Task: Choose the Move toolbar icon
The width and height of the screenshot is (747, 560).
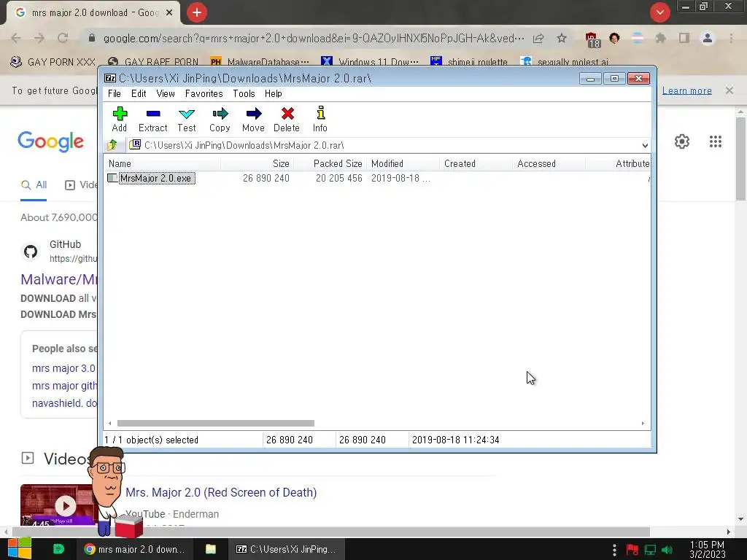Action: tap(253, 119)
